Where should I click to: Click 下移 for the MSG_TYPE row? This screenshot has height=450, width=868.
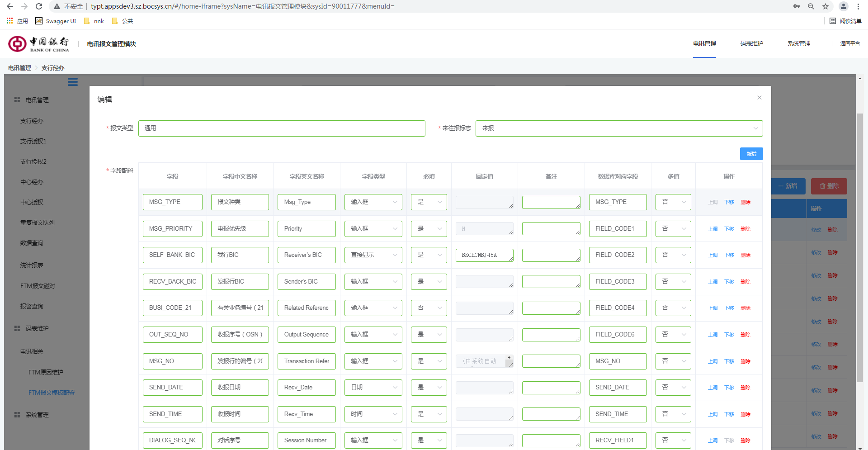click(x=729, y=202)
